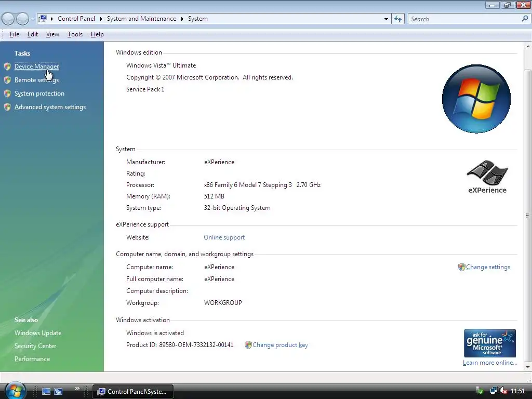This screenshot has height=399, width=532.
Task: Open the Online support website link
Action: pyautogui.click(x=224, y=237)
